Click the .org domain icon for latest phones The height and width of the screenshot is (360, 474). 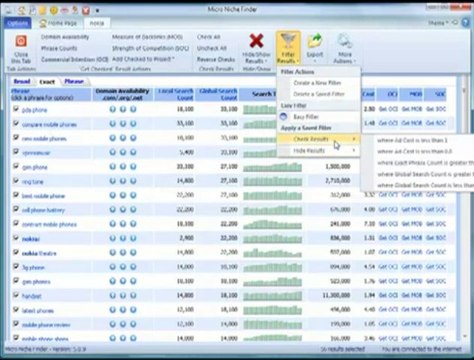pyautogui.click(x=123, y=310)
